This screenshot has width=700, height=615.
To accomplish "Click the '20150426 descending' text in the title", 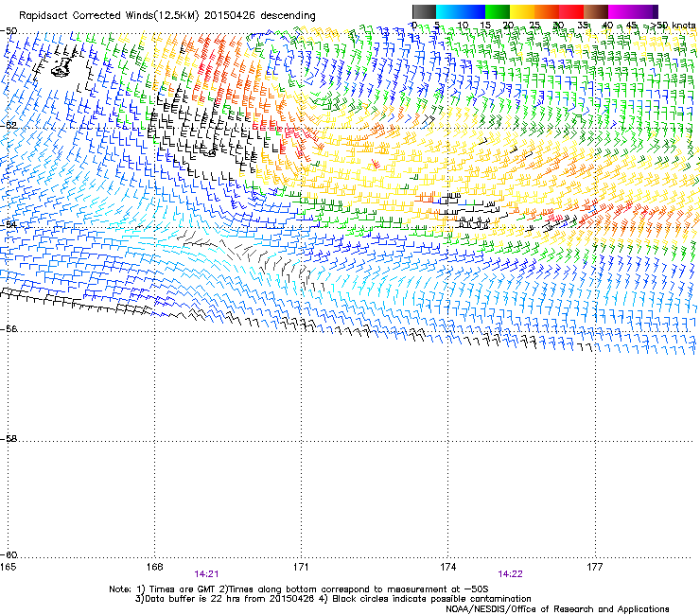I will (260, 16).
